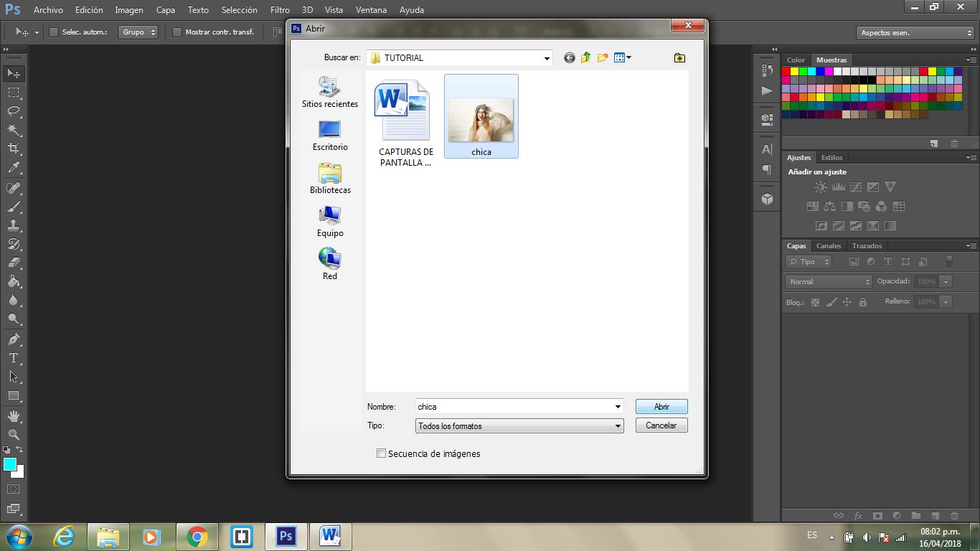Click the cyan foreground color swatch
The height and width of the screenshot is (551, 980).
[x=10, y=465]
